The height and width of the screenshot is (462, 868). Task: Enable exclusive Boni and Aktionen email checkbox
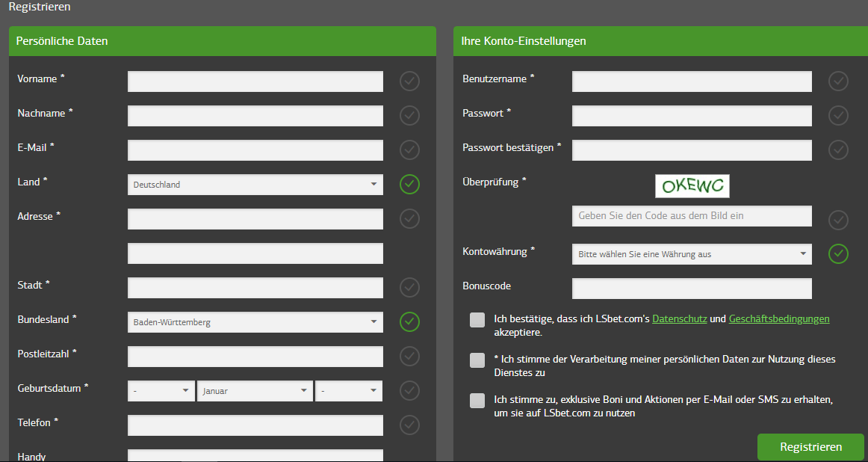click(x=477, y=401)
